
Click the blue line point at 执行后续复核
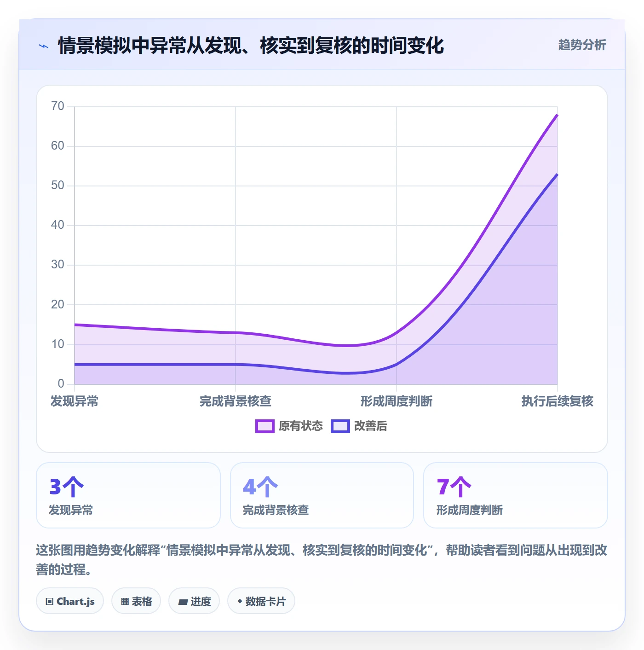[557, 174]
